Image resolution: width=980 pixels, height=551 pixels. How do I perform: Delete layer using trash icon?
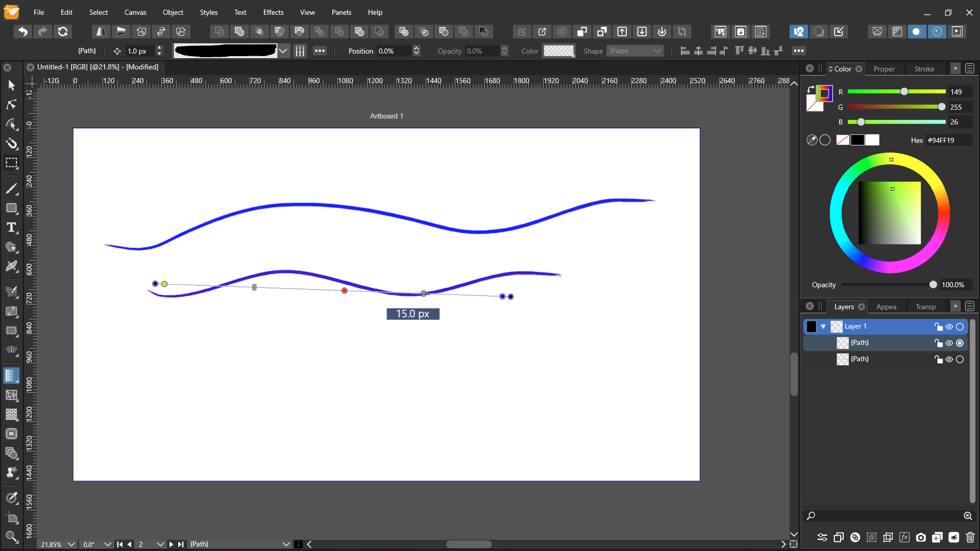(970, 537)
